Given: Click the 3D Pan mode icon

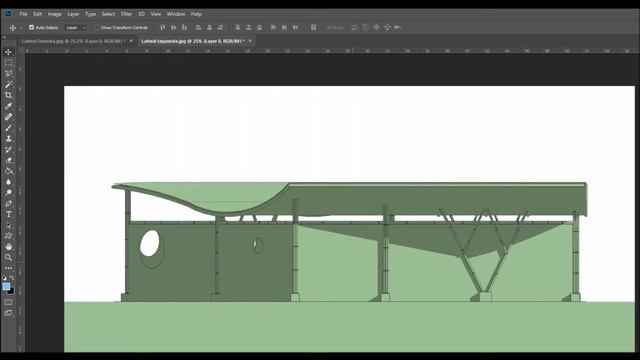Looking at the screenshot, I should tap(376, 27).
